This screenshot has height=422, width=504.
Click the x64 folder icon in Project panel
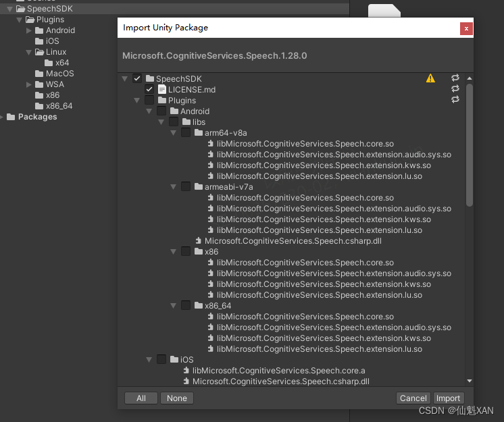49,63
